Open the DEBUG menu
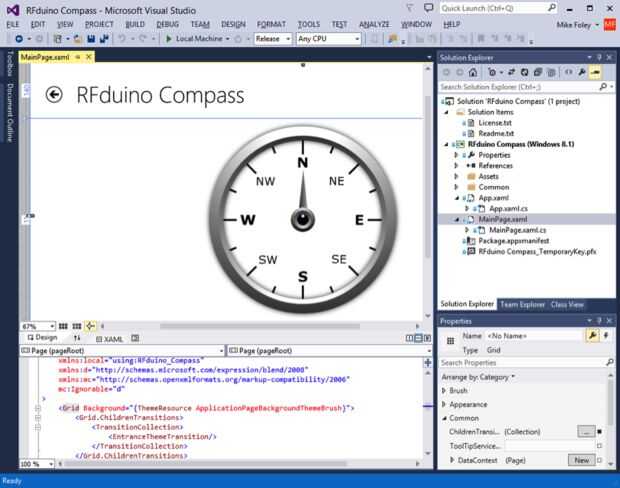Screen dimensions: 620x488 tap(168, 25)
